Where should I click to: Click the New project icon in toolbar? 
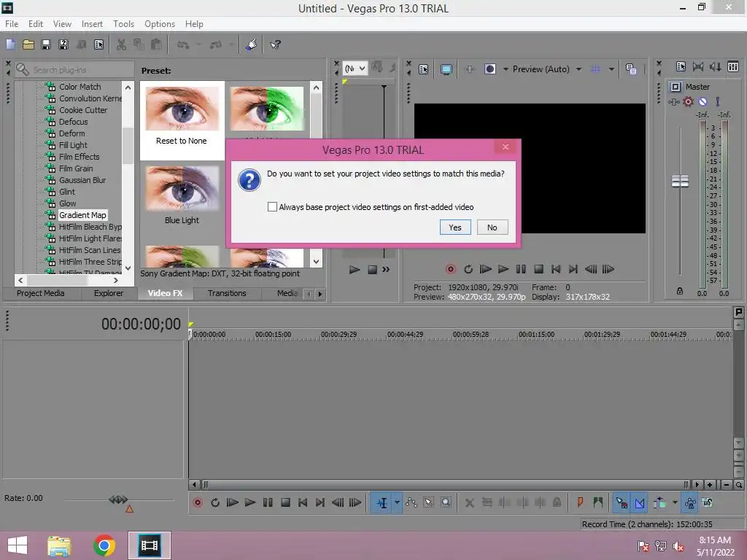(10, 44)
